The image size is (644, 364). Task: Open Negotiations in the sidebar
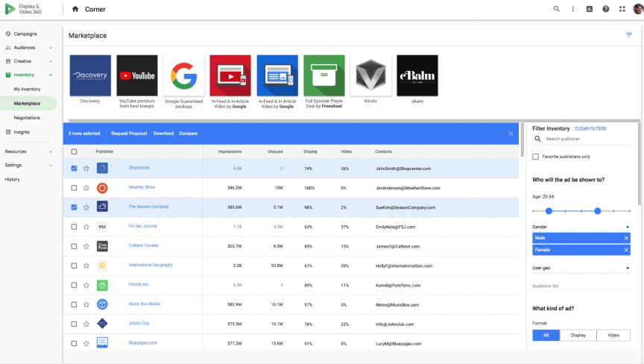27,118
